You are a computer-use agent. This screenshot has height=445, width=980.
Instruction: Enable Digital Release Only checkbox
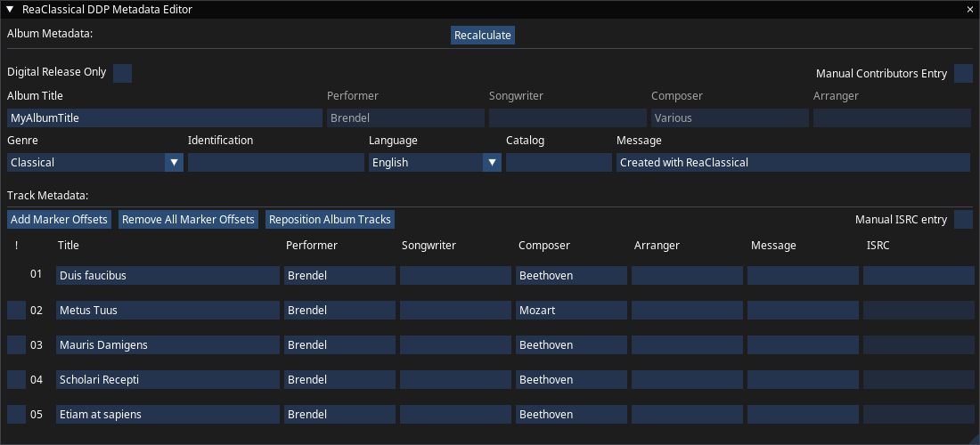pos(123,73)
